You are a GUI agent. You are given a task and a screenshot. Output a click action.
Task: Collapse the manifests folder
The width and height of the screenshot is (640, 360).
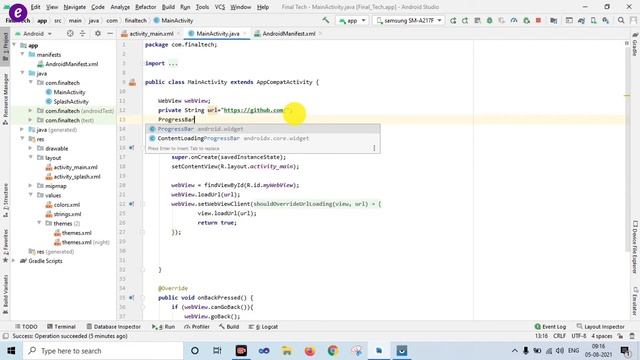click(x=22, y=54)
